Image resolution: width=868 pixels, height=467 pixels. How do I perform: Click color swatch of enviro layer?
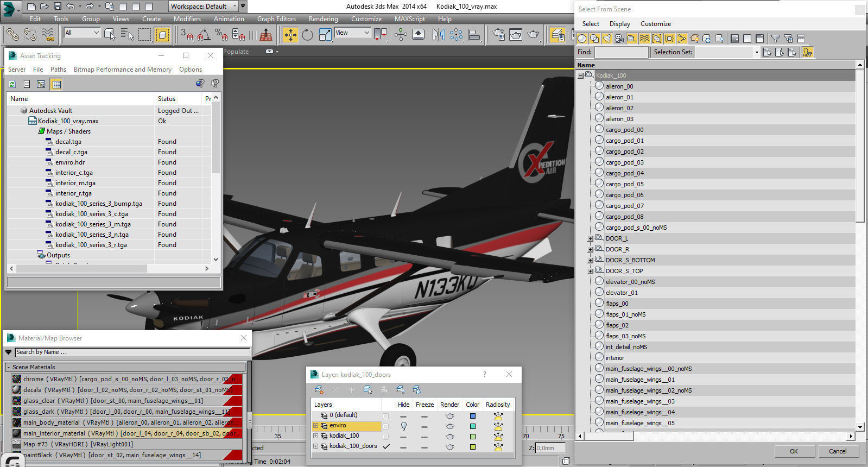point(473,426)
